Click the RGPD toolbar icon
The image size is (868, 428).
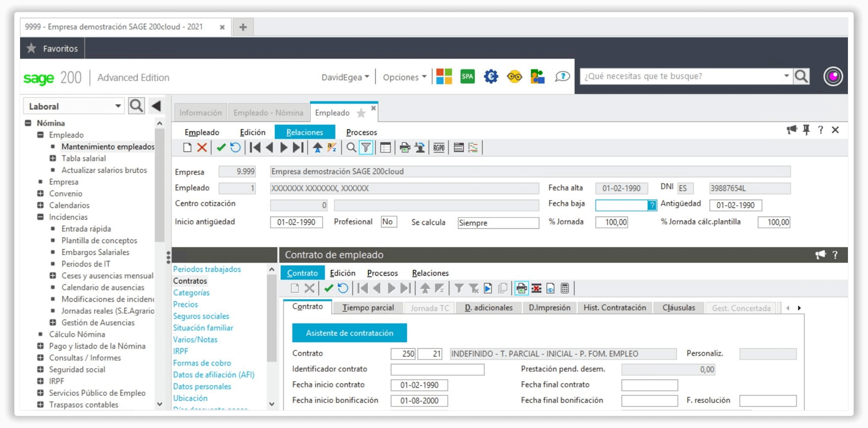coord(439,148)
